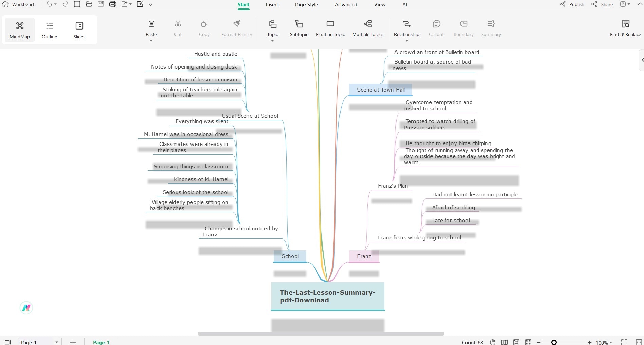
Task: Click the Import icon in the title bar
Action: pos(140,4)
